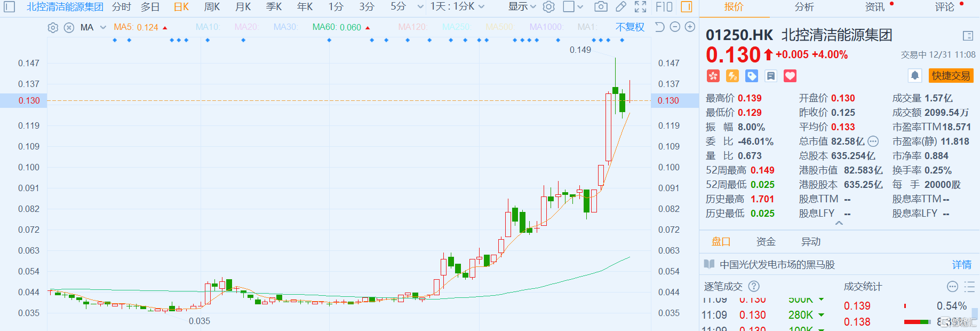Open 详情 details link
This screenshot has width=980, height=331.
click(961, 265)
